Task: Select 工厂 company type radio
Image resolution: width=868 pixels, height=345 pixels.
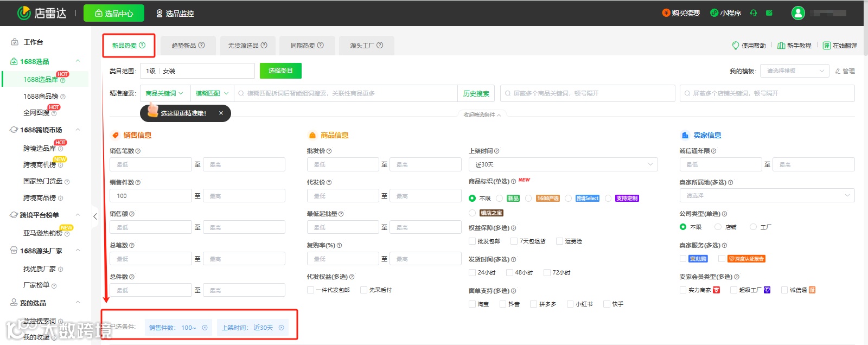Action: 753,227
